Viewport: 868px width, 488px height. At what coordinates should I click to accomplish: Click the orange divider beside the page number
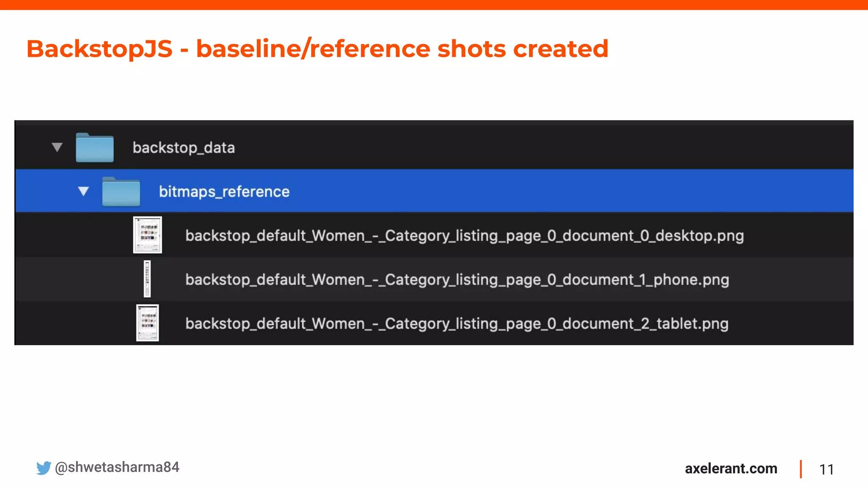(x=801, y=469)
